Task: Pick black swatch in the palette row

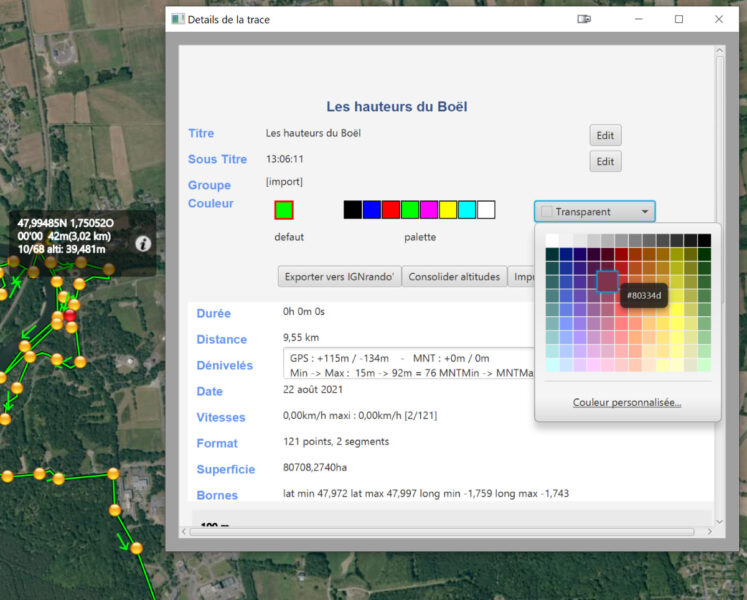Action: [352, 210]
